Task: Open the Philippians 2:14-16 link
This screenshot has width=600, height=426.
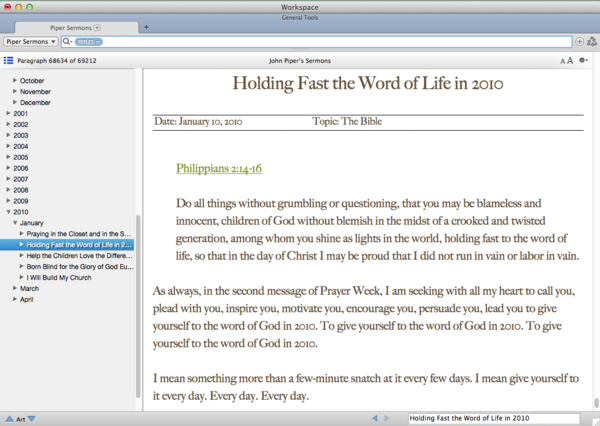Action: coord(219,168)
